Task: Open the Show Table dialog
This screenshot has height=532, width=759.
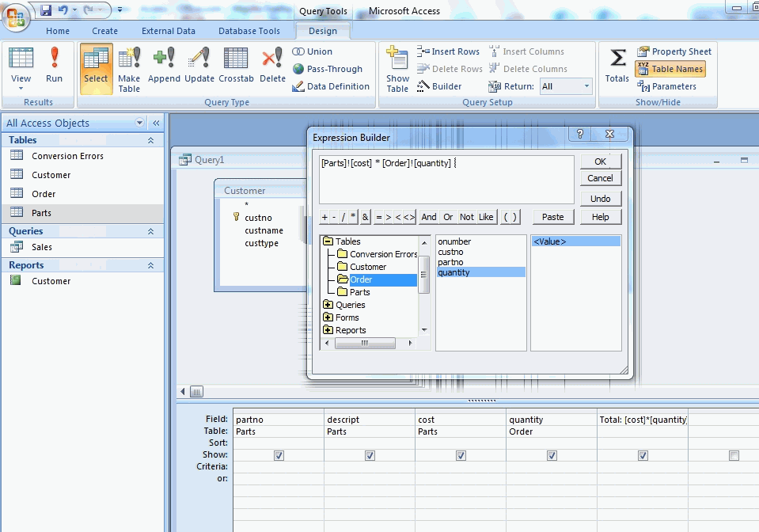Action: (397, 68)
